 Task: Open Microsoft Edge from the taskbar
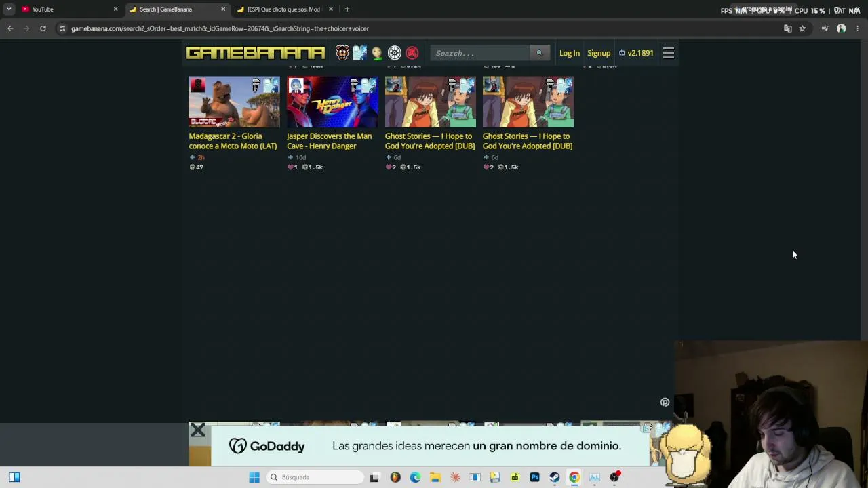(x=415, y=477)
